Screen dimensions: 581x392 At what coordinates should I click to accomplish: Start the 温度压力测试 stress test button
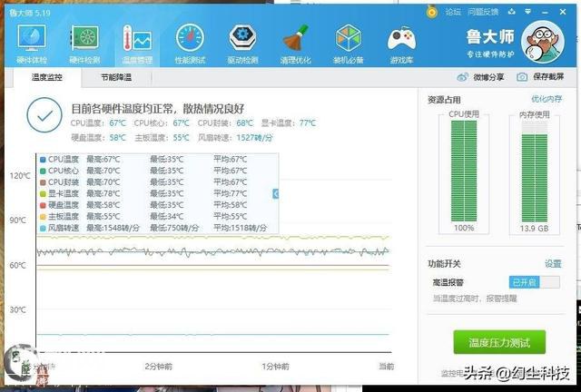[499, 342]
